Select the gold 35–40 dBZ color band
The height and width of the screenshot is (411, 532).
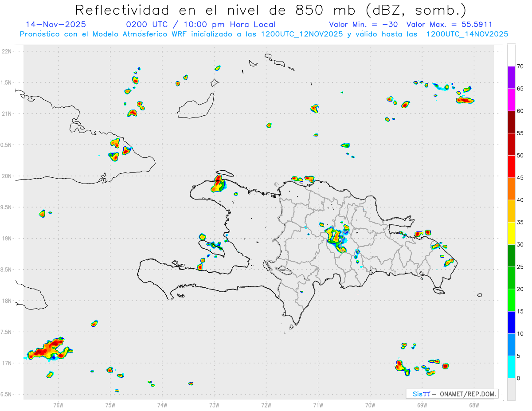point(511,211)
